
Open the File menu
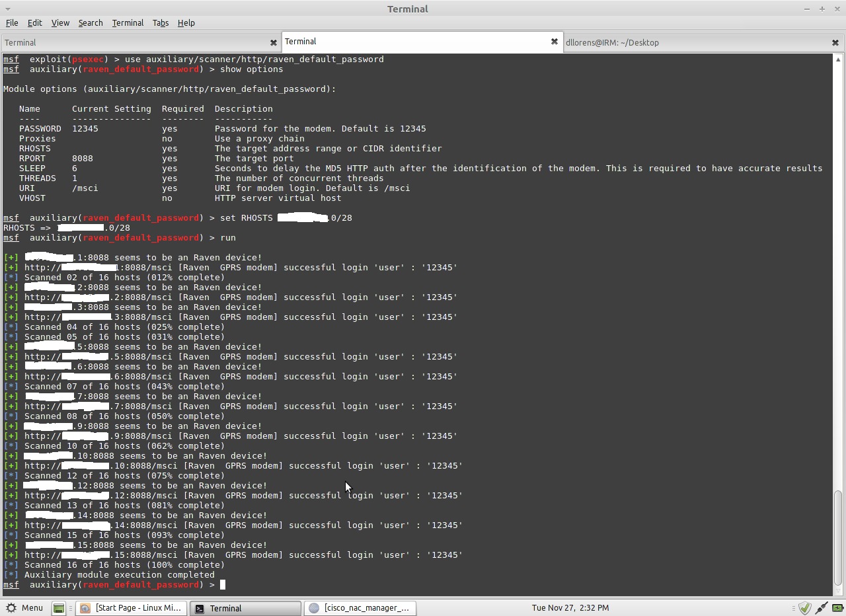coord(12,22)
